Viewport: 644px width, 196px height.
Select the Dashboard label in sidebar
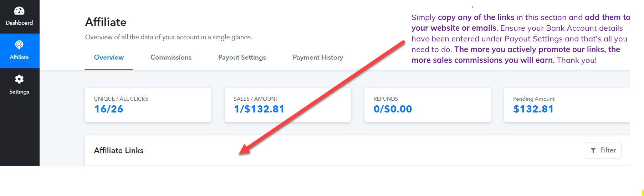pyautogui.click(x=19, y=23)
